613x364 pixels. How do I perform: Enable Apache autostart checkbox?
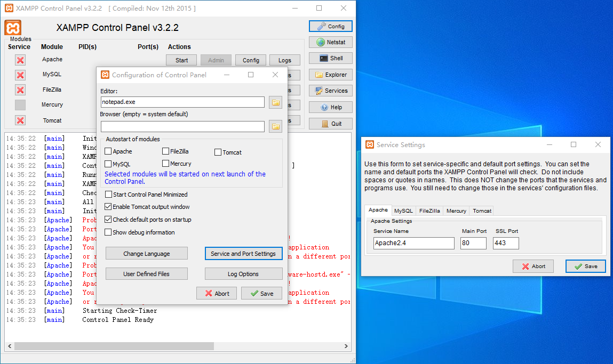(108, 151)
